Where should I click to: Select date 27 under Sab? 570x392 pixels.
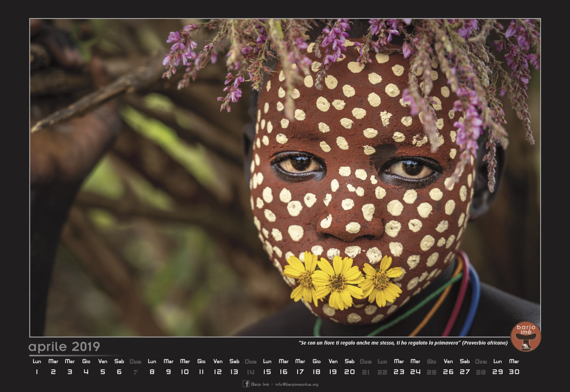(464, 371)
